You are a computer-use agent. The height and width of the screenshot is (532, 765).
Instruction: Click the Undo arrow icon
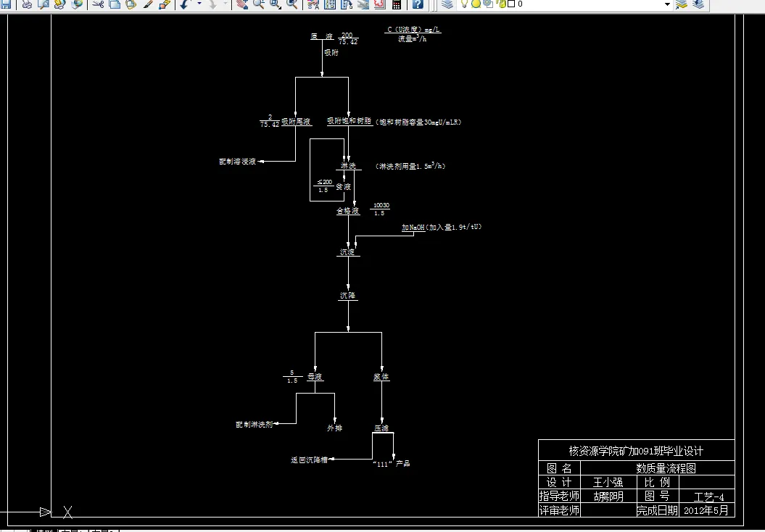(185, 4)
